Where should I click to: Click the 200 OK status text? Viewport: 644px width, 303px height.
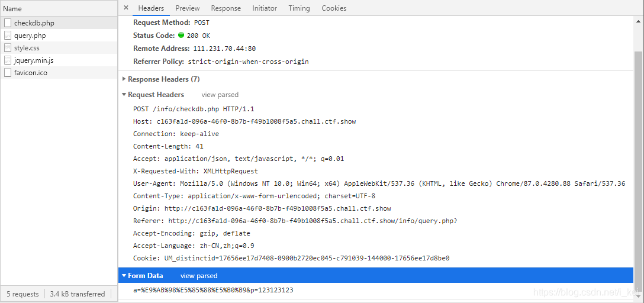pos(198,36)
